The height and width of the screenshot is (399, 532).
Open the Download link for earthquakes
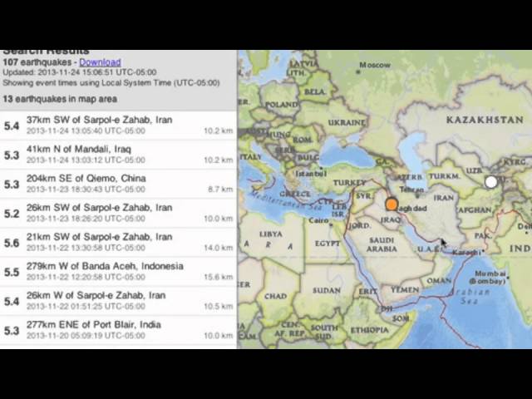click(100, 62)
